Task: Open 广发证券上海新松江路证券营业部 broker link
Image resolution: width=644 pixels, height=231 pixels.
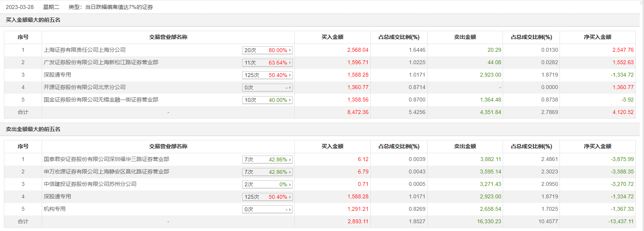Action: coord(101,62)
